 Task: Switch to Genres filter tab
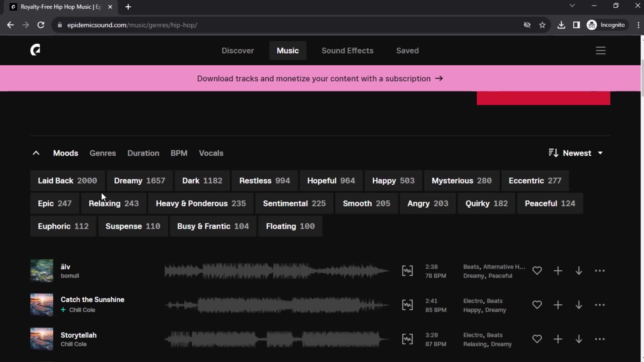pyautogui.click(x=103, y=153)
